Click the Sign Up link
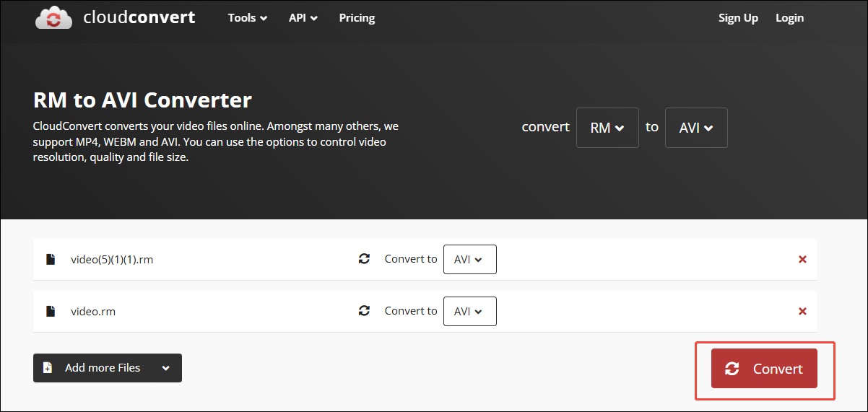 [738, 18]
